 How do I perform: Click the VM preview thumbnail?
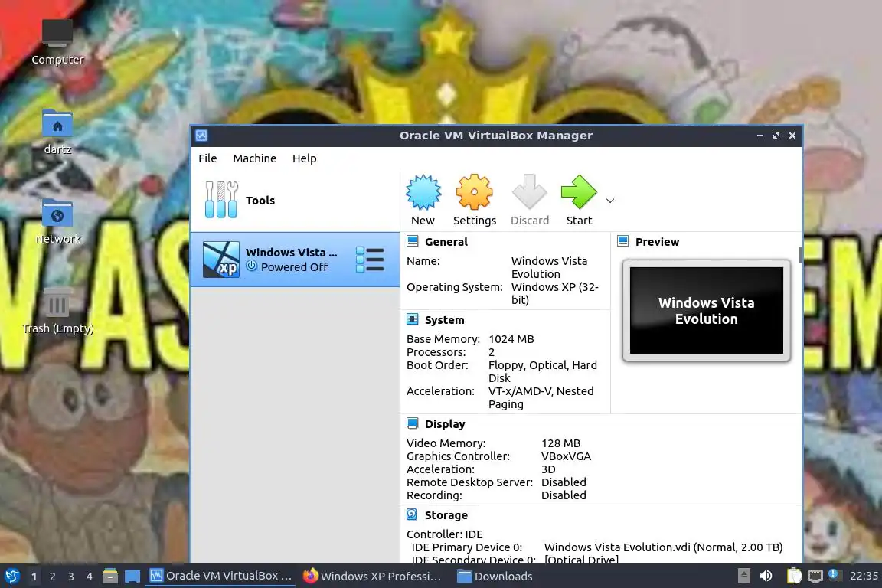(x=707, y=311)
